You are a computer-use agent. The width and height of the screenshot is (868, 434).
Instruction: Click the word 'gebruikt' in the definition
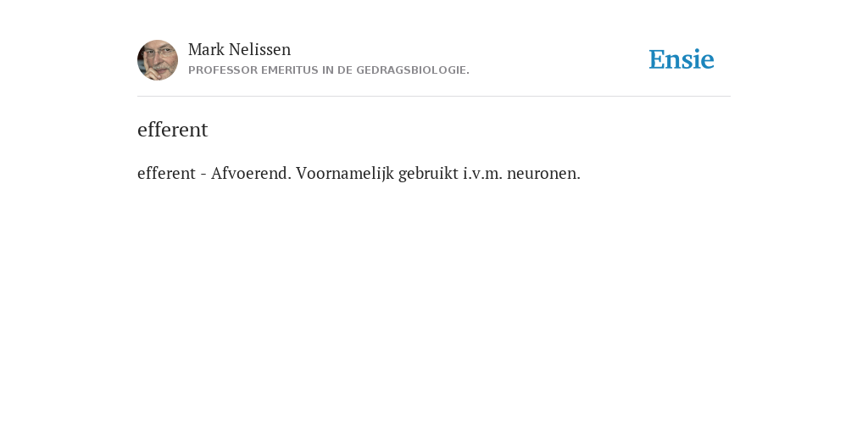428,173
